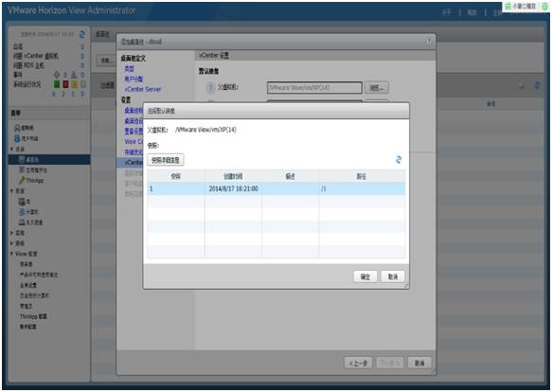This screenshot has height=392, width=552.
Task: Click the 会话 count row
Action: (x=48, y=46)
